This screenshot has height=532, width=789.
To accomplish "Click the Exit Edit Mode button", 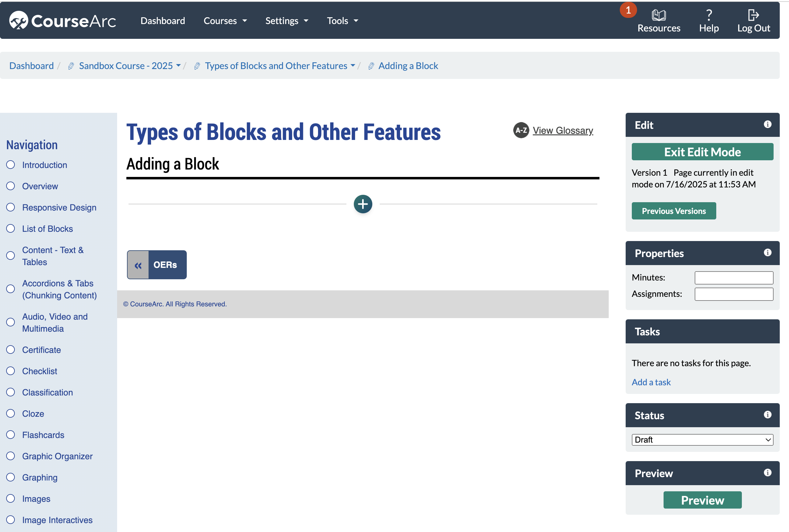I will pos(702,152).
